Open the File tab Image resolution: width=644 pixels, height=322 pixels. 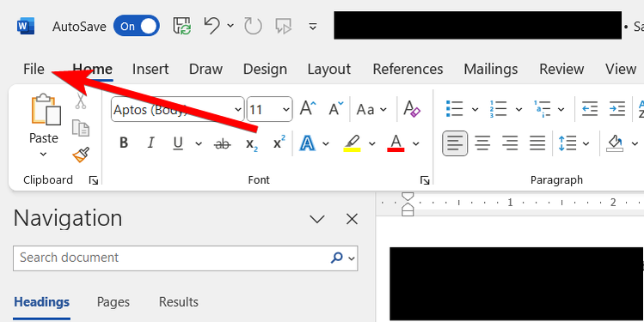pos(34,69)
